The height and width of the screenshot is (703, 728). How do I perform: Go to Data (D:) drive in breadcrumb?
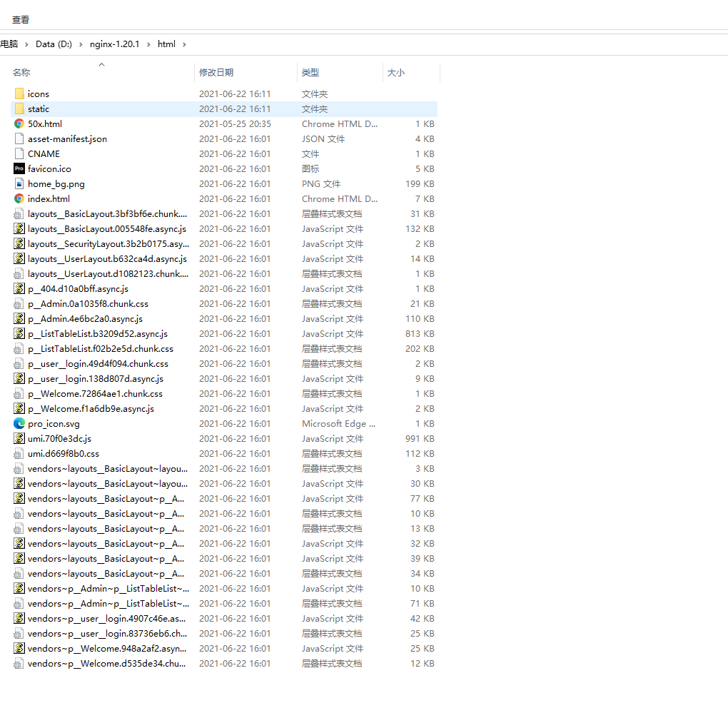point(54,44)
